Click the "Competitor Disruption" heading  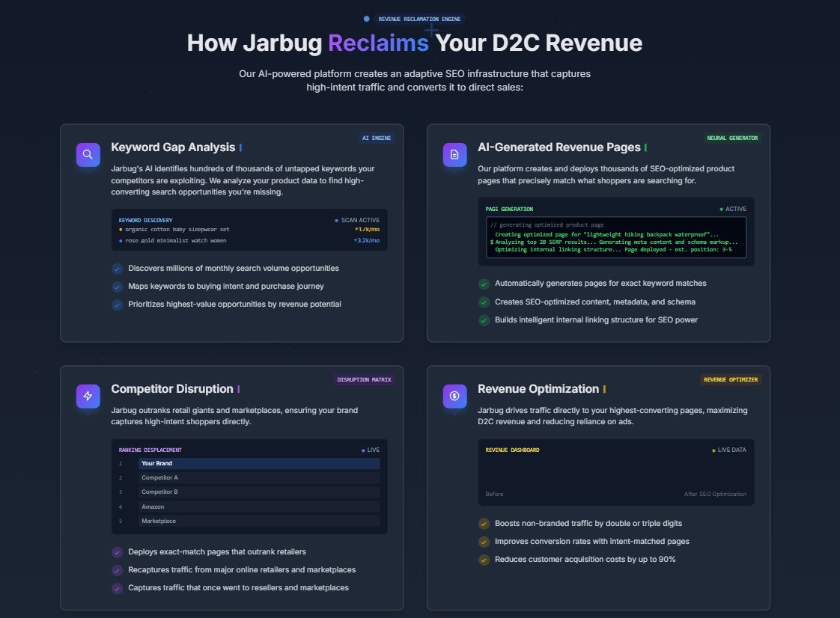coord(172,389)
